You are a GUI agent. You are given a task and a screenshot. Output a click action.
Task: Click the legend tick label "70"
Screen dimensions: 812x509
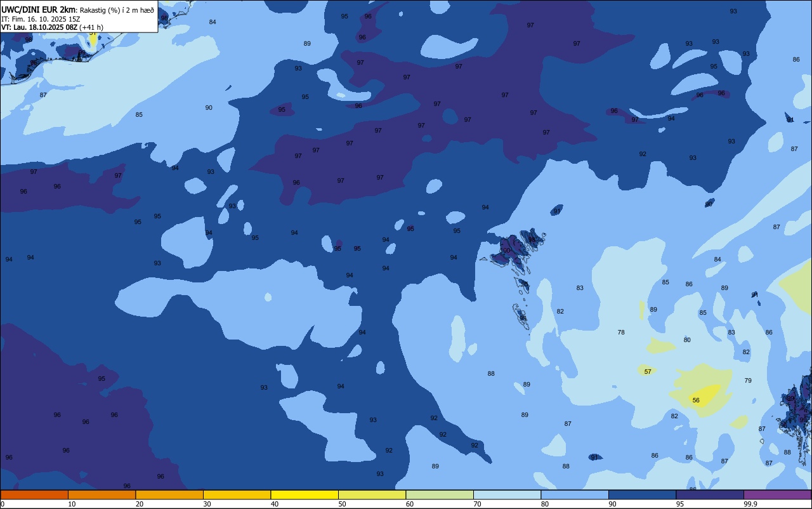[x=478, y=504]
